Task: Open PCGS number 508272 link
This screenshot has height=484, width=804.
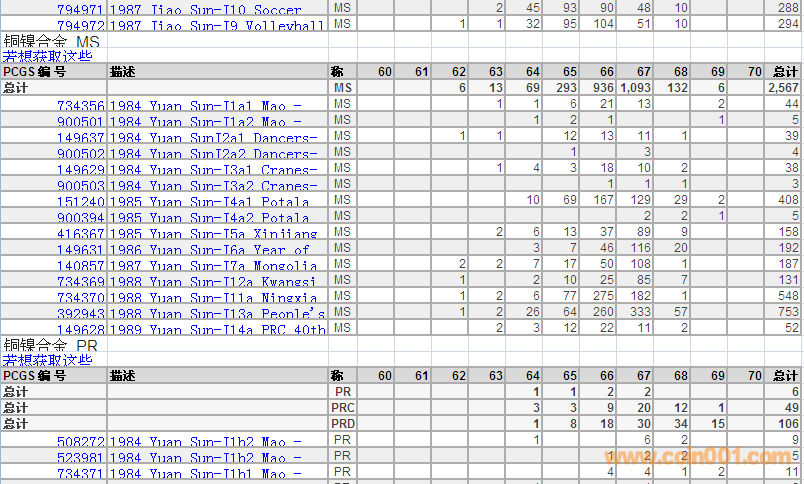Action: tap(80, 441)
